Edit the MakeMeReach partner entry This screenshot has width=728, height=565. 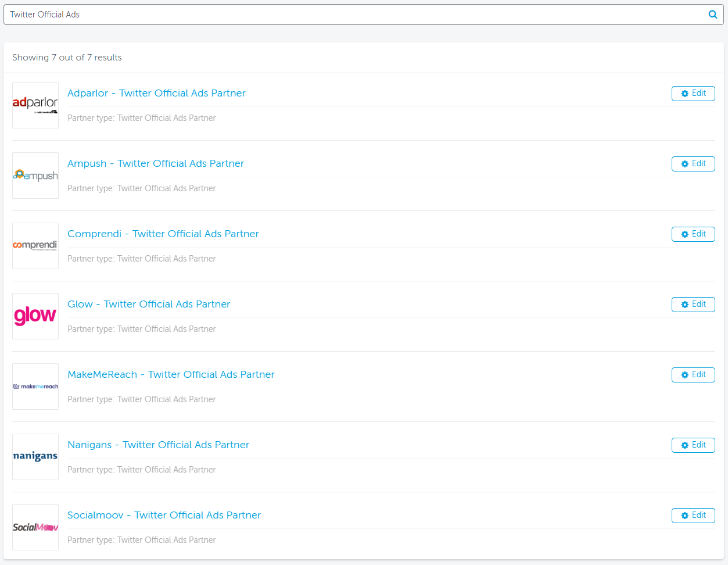[693, 375]
